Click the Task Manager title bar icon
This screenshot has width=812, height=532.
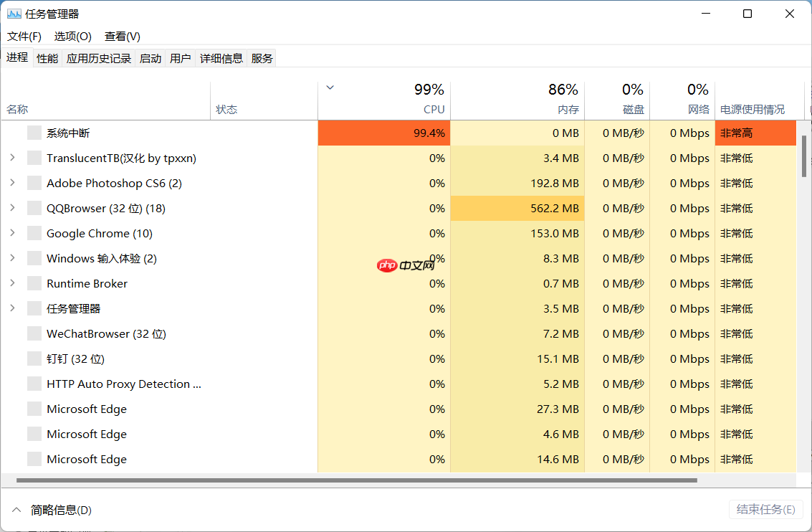click(x=14, y=14)
